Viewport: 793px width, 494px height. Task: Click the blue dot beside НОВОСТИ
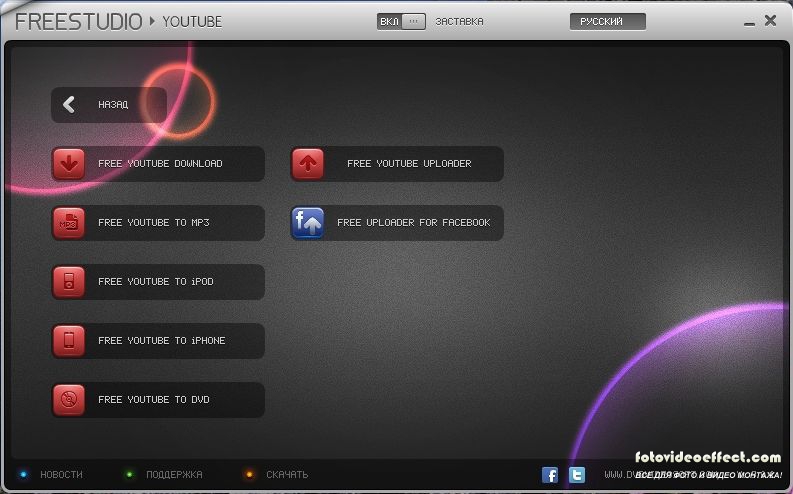coord(23,475)
